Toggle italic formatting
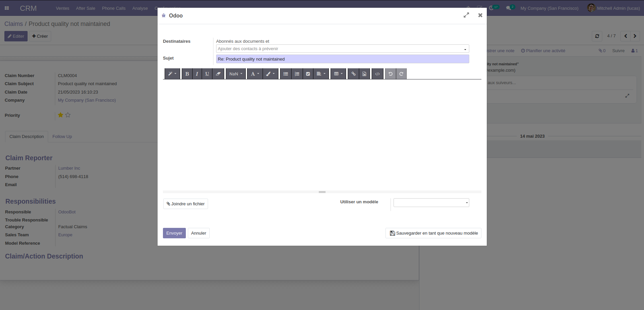Screen dimensions: 644x310 click(197, 74)
